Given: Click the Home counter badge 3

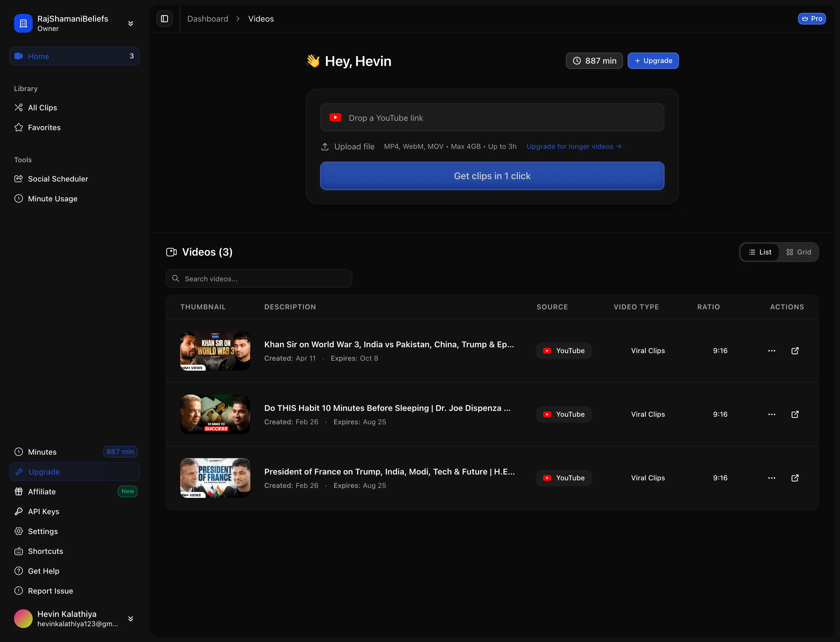Looking at the screenshot, I should pos(132,56).
